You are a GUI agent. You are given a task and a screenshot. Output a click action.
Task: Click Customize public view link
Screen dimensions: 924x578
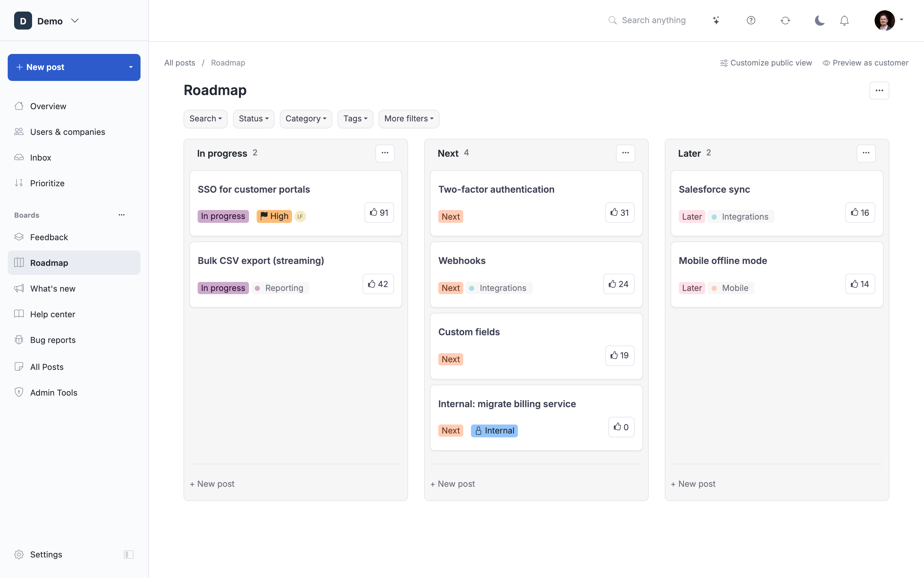point(766,63)
